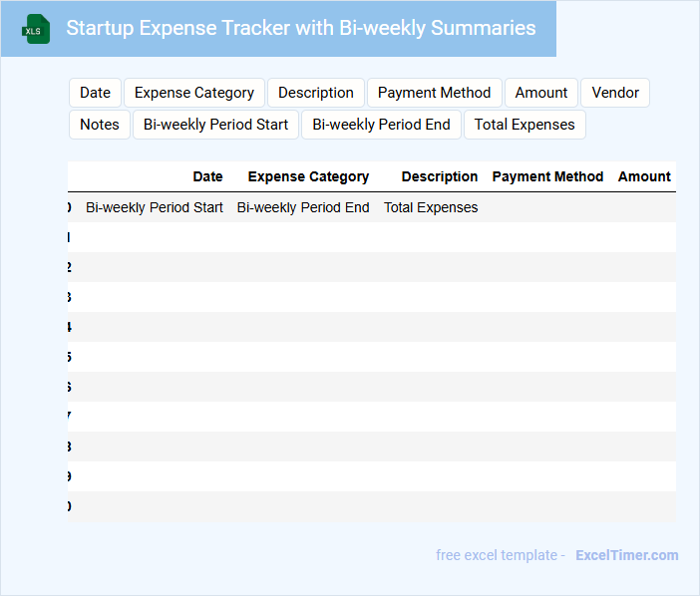
Task: Select the Total Expenses tag
Action: click(x=525, y=125)
